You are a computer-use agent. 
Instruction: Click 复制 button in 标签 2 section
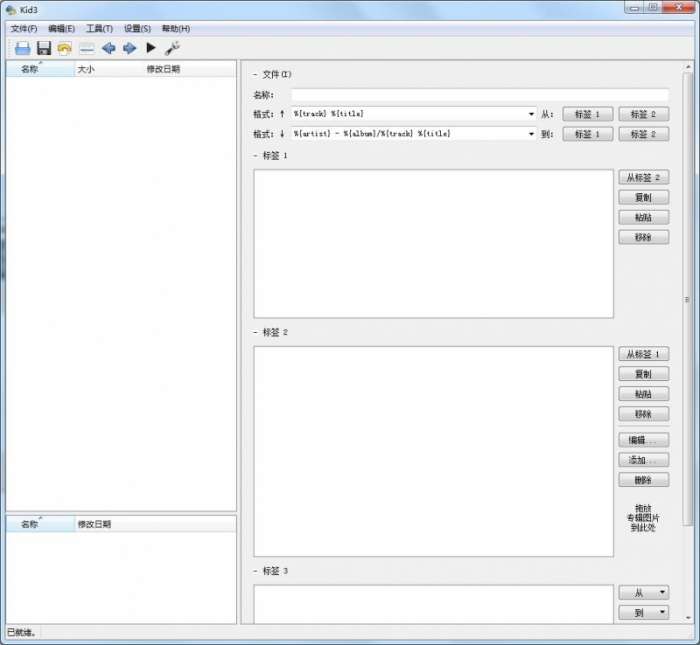[644, 374]
